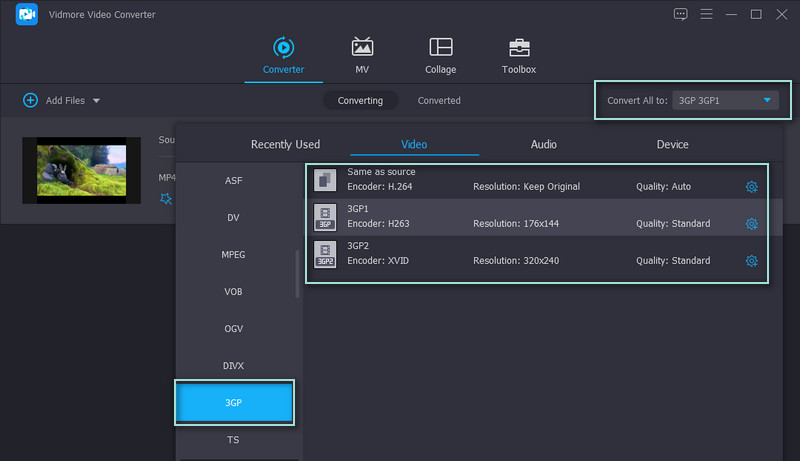Switch to the Audio format tab

click(543, 145)
